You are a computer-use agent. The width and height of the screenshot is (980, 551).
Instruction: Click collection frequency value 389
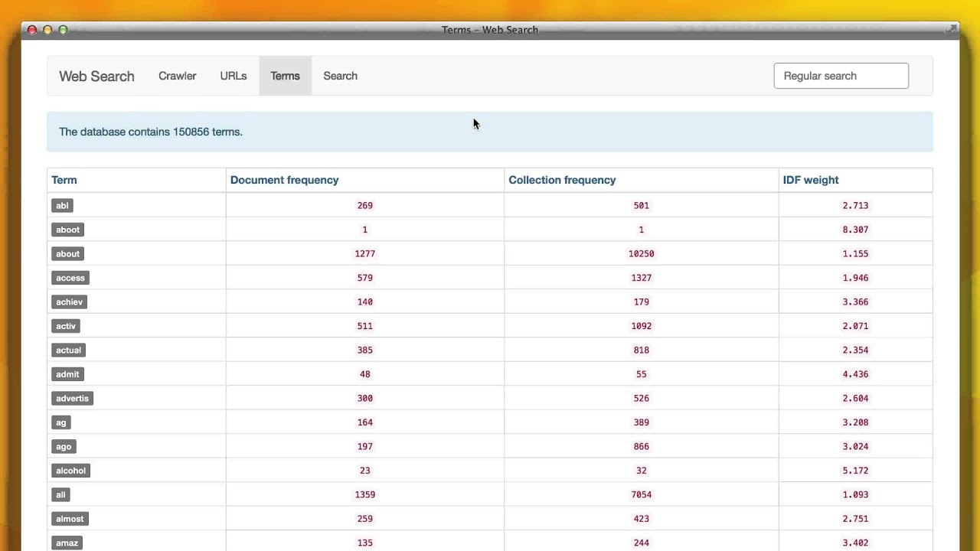(x=641, y=422)
